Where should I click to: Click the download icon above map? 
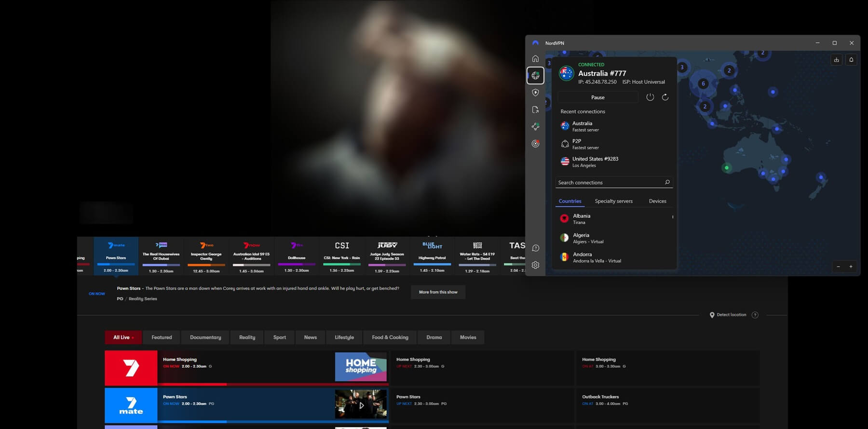[x=836, y=60]
